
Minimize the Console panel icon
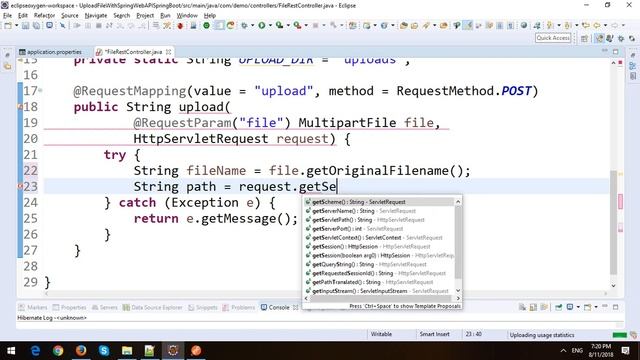(605, 307)
